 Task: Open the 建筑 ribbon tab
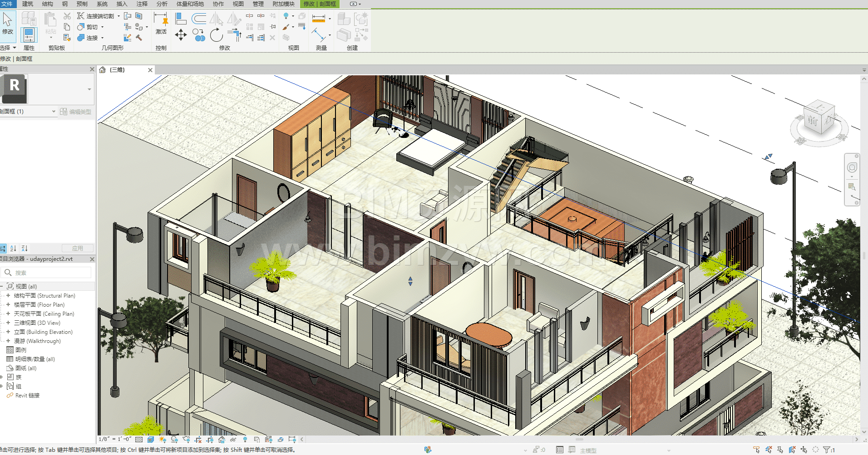28,4
